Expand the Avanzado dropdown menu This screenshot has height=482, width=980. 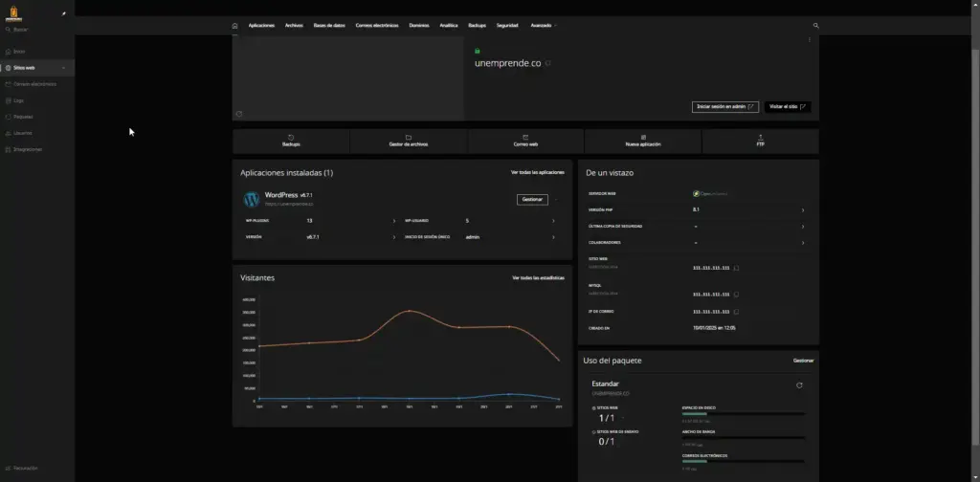coord(544,26)
